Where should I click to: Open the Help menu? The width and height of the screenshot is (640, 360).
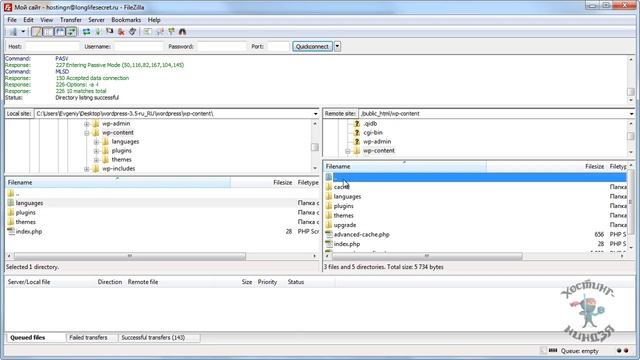[154, 20]
